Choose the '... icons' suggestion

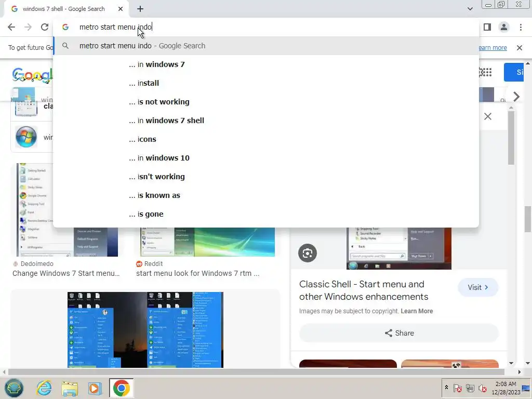(x=266, y=139)
